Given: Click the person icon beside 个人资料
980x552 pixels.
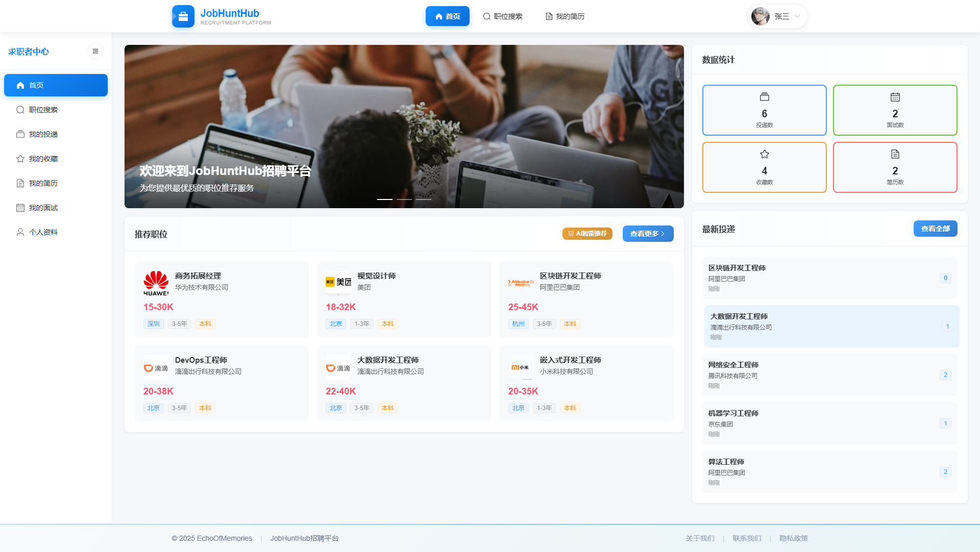Looking at the screenshot, I should 20,232.
